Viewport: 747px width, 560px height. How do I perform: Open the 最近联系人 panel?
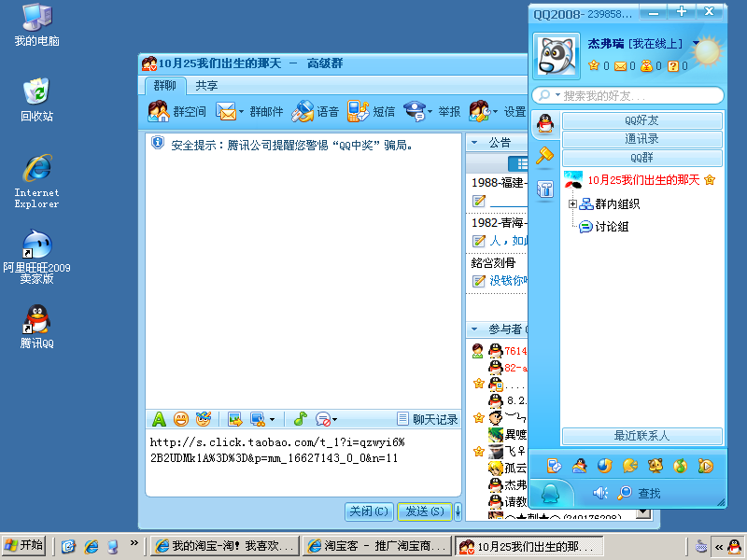click(642, 436)
